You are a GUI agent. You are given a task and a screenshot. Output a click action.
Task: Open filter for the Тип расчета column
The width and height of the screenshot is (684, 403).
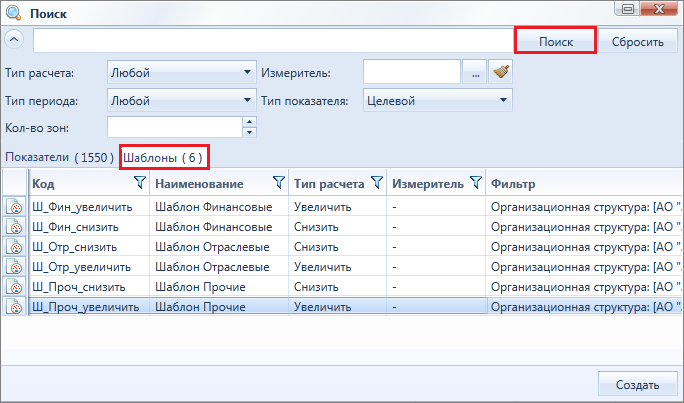(377, 183)
